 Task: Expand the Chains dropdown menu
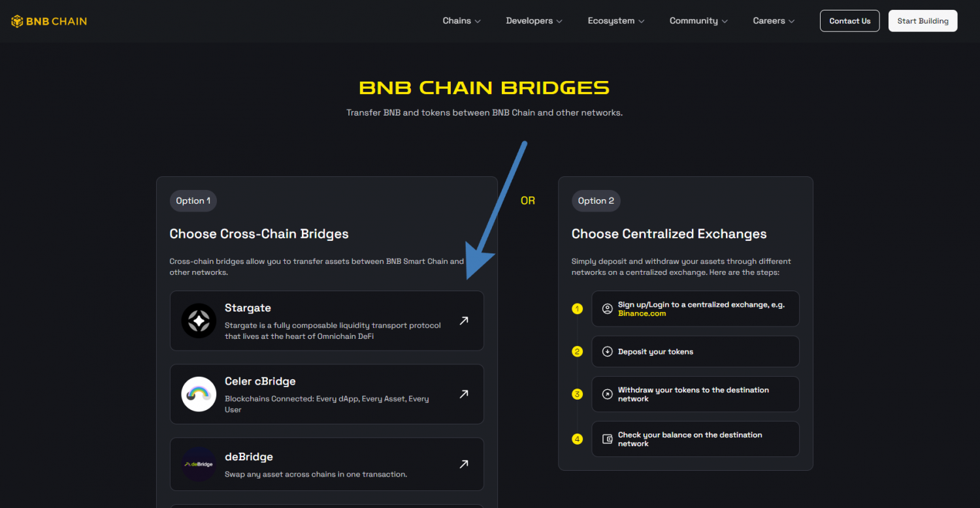(461, 21)
